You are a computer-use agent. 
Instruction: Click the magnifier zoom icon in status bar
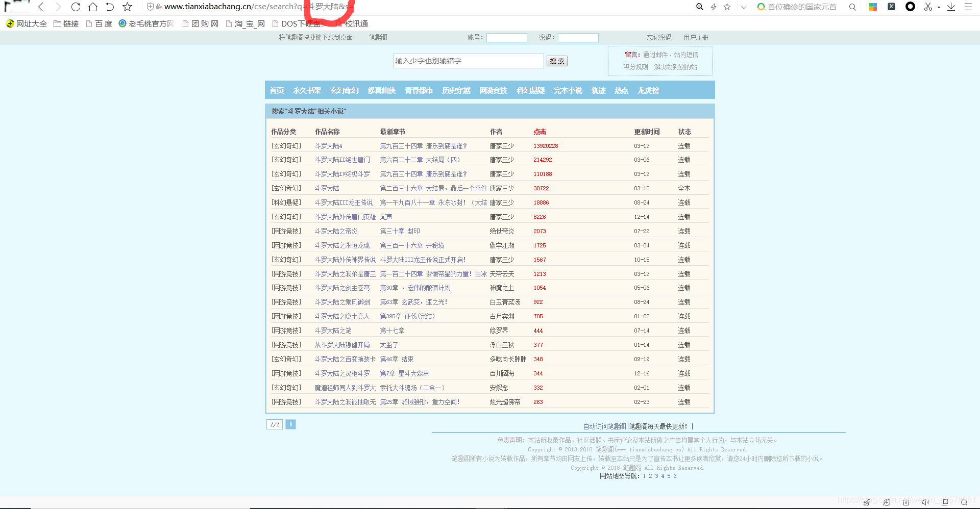pyautogui.click(x=964, y=502)
